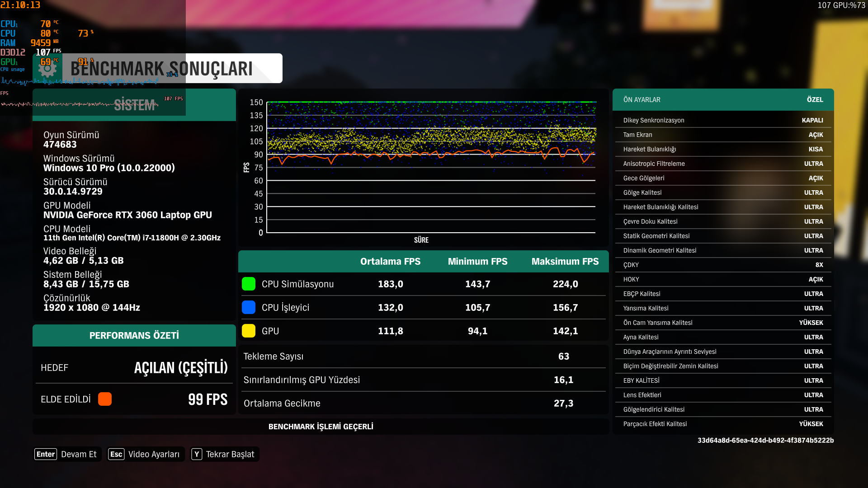Open Video Ayarları settings
Screen dimensions: 868x488
tap(154, 454)
